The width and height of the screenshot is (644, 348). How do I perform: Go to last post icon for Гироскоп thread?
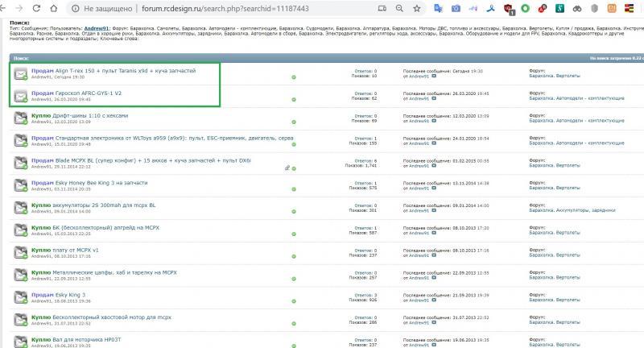(434, 100)
